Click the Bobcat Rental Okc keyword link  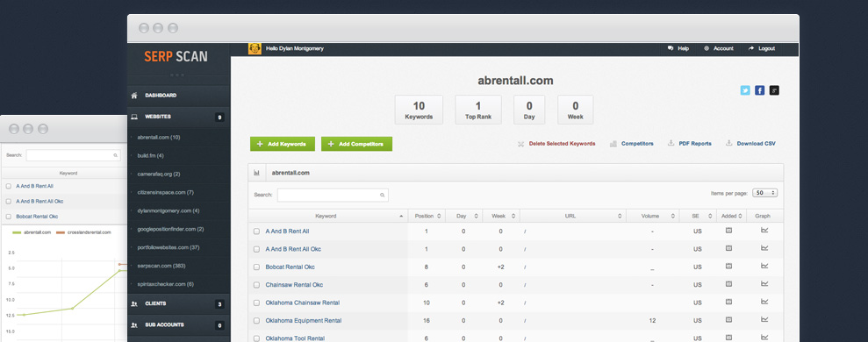tap(291, 267)
